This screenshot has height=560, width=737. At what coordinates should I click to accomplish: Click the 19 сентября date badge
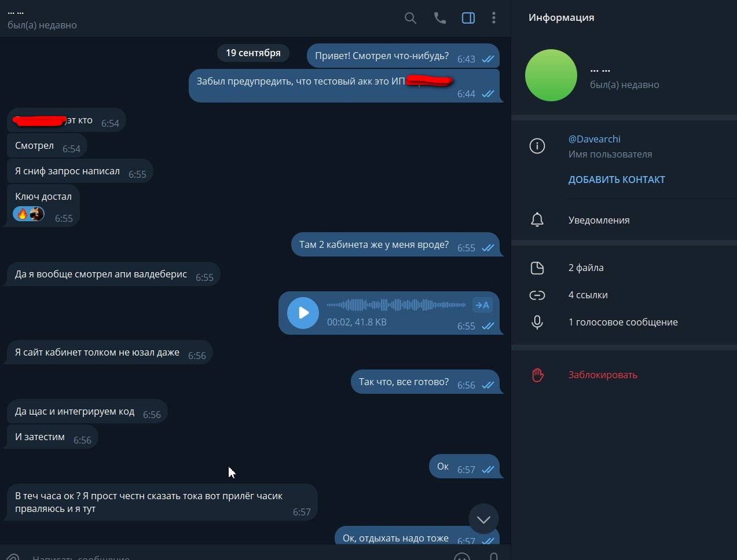pyautogui.click(x=253, y=53)
